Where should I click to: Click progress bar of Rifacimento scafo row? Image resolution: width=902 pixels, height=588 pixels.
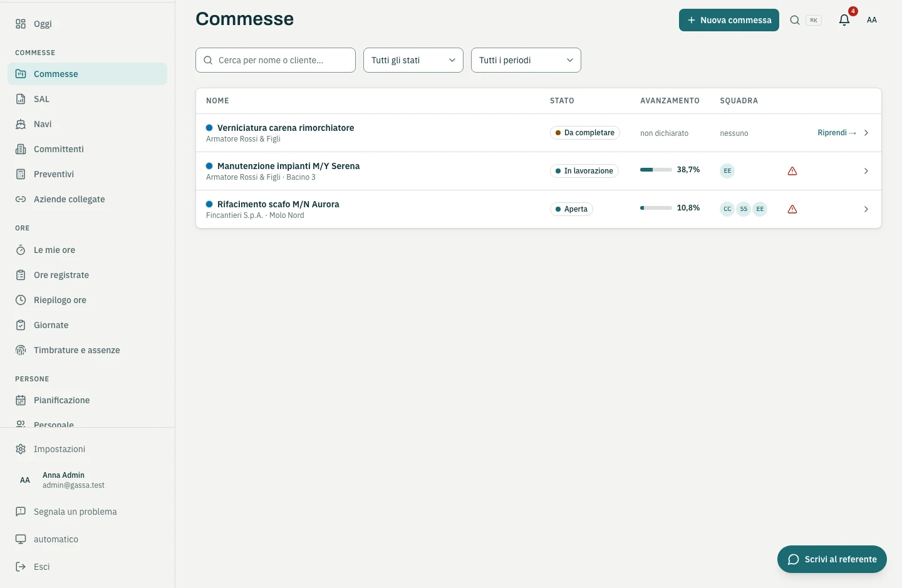click(656, 208)
